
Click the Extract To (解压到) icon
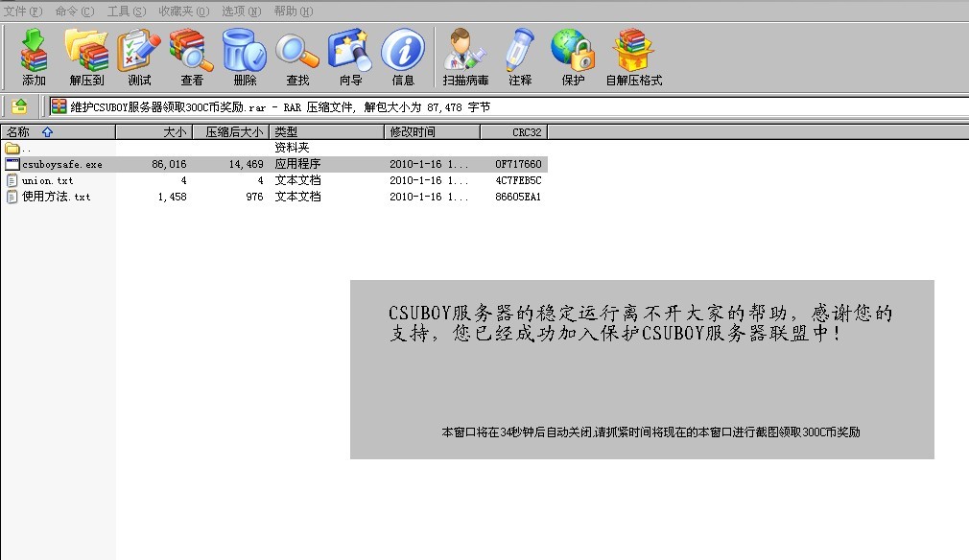pos(86,51)
